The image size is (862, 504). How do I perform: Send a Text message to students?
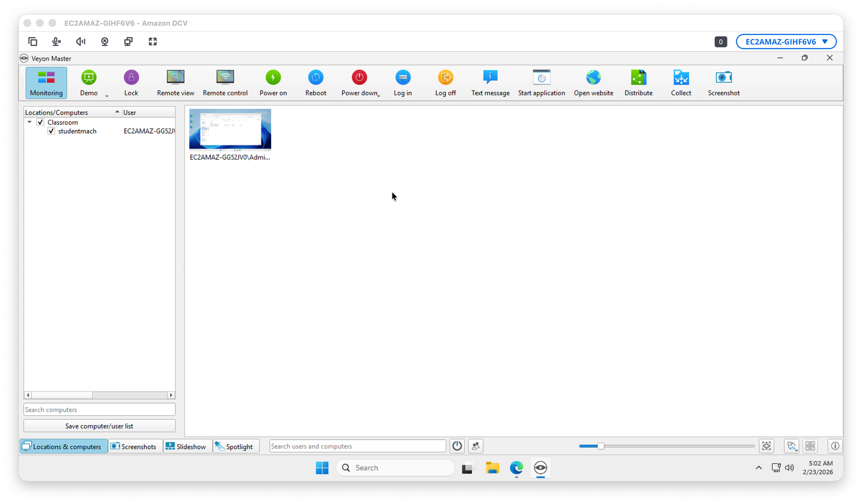click(490, 82)
